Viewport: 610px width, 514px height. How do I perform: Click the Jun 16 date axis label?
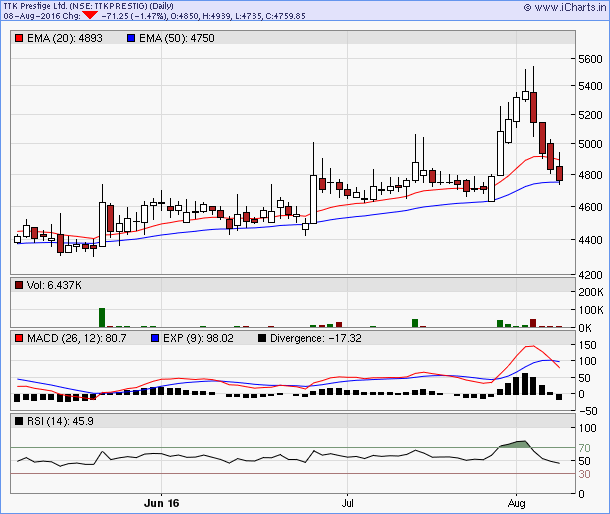point(161,503)
